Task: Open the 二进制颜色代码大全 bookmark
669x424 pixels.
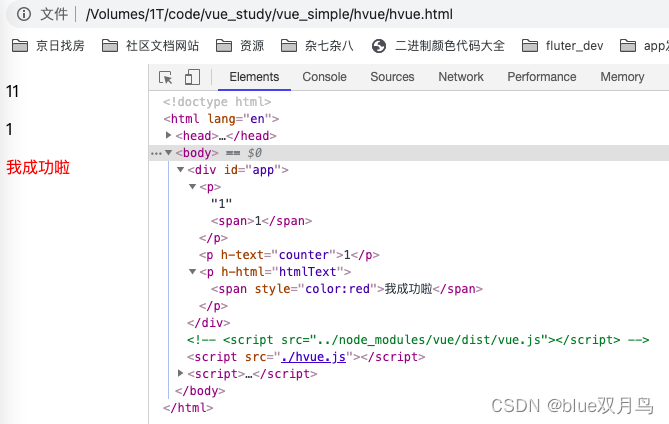Action: [438, 46]
